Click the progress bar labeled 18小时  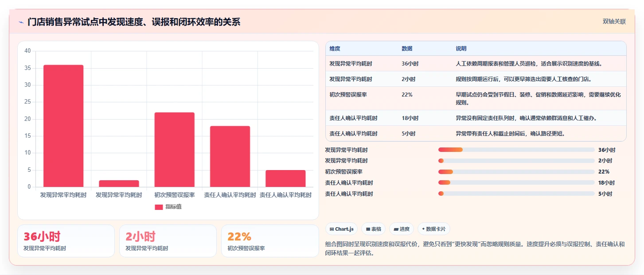coord(516,182)
